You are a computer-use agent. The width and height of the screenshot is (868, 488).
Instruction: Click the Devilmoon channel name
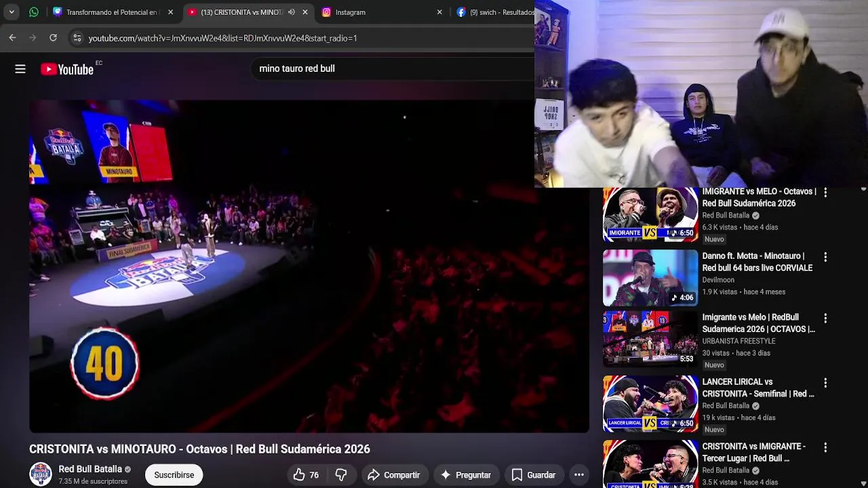coord(718,280)
